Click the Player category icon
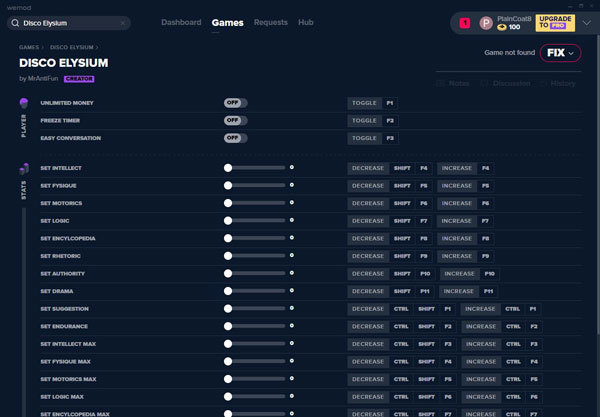The width and height of the screenshot is (600, 417). point(24,103)
